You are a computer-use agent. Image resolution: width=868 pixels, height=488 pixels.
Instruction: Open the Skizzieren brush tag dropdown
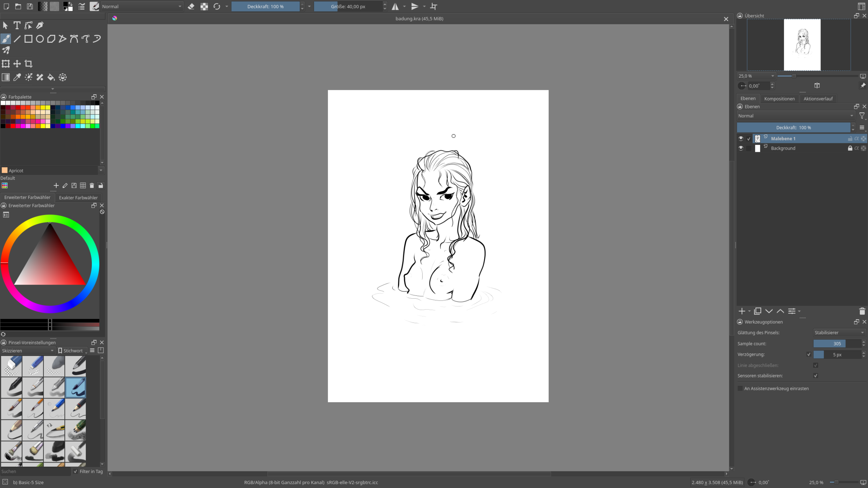[x=28, y=351]
